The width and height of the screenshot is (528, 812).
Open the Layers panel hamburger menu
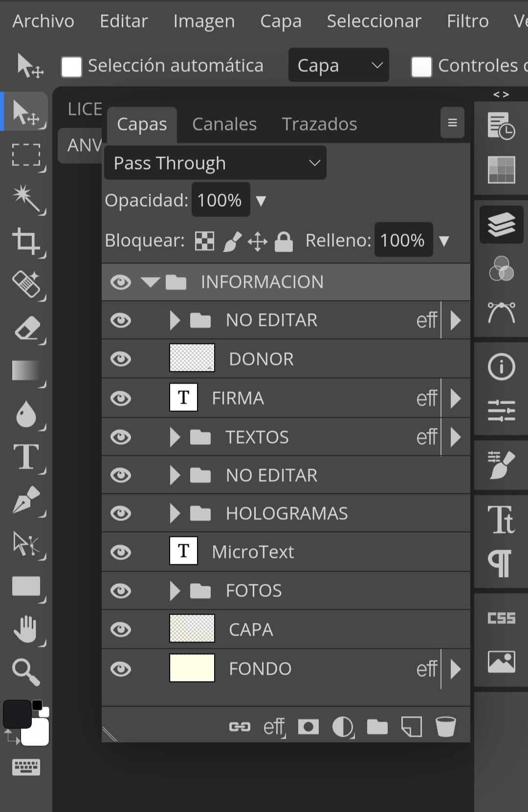(x=453, y=123)
